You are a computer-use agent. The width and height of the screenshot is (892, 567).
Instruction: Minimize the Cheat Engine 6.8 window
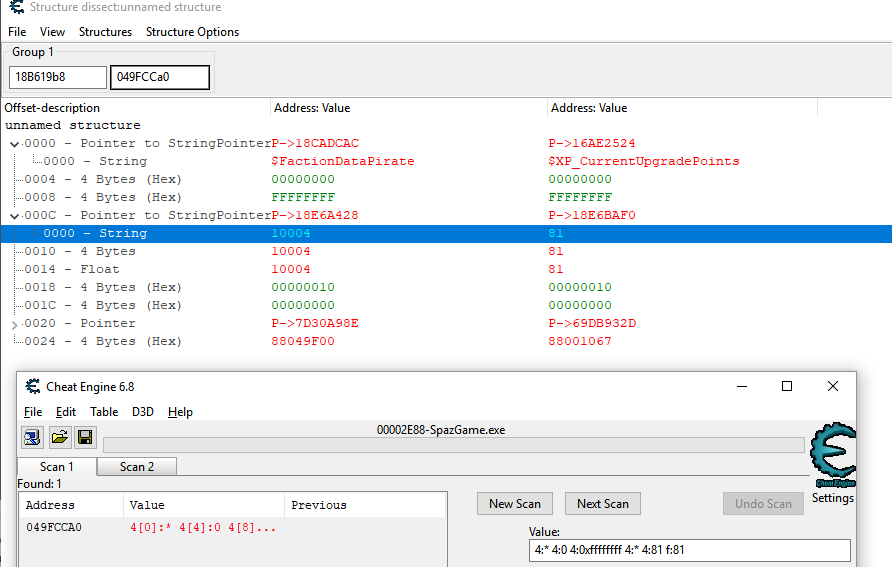[741, 386]
